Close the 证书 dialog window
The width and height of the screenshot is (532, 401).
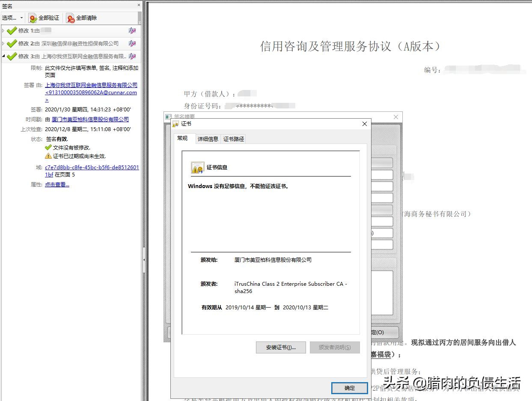coord(365,124)
